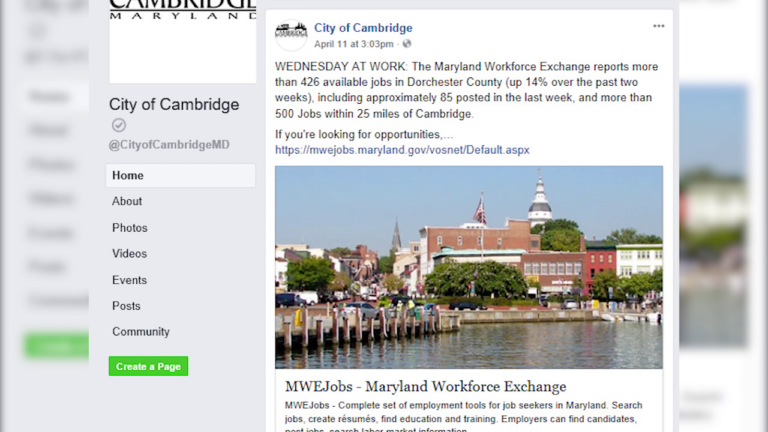The width and height of the screenshot is (768, 432).
Task: Open the About section
Action: click(127, 201)
